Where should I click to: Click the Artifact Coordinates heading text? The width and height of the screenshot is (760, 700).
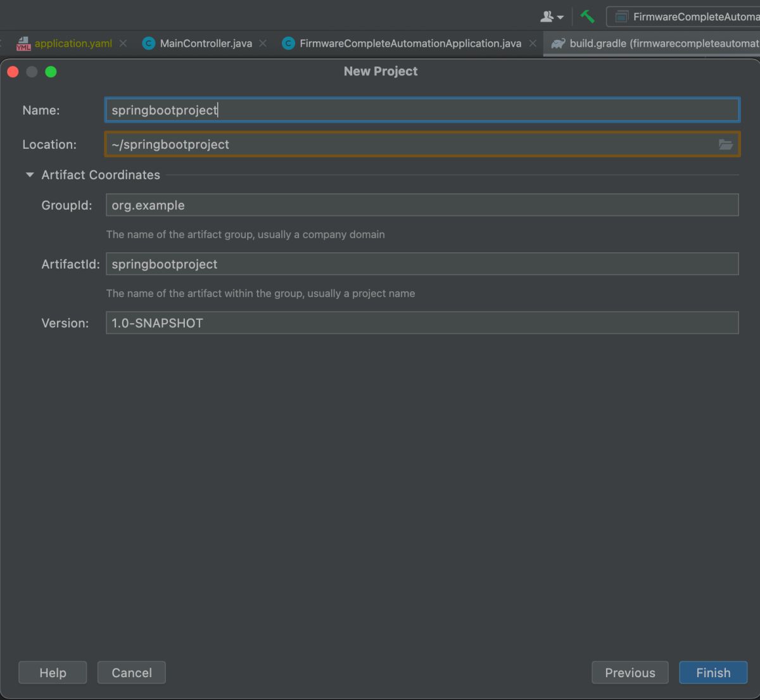[x=101, y=175]
